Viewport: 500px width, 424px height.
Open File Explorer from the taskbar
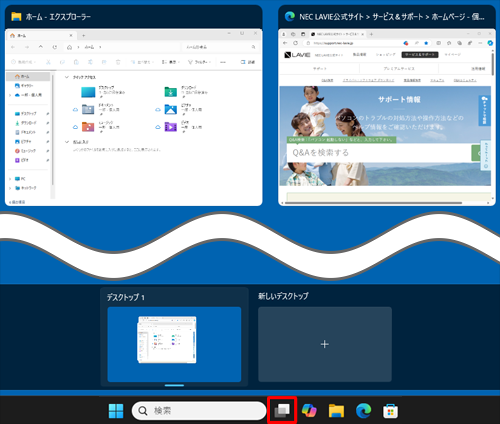coord(336,411)
